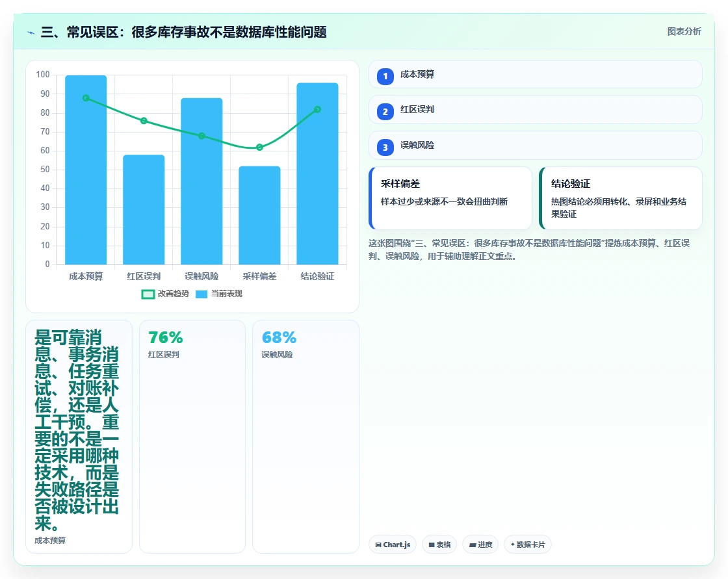Click the trend line point on 红区误判
This screenshot has height=579, width=728.
(x=144, y=121)
